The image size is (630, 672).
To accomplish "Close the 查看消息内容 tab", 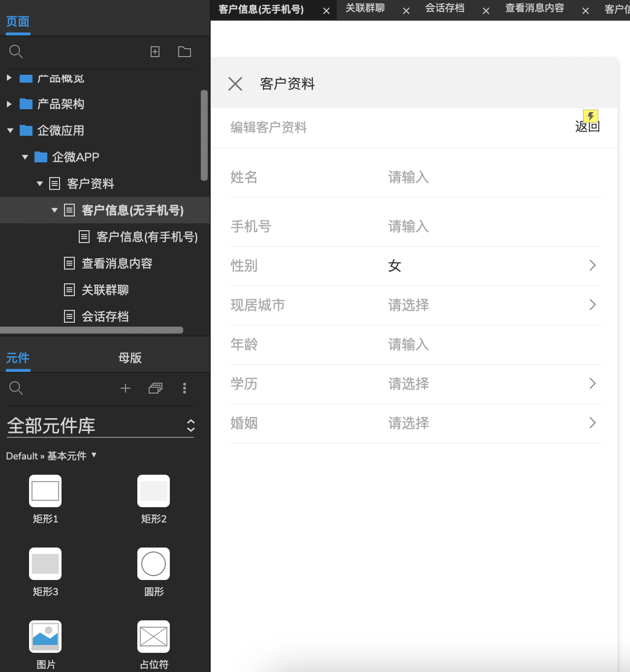I will coord(585,11).
